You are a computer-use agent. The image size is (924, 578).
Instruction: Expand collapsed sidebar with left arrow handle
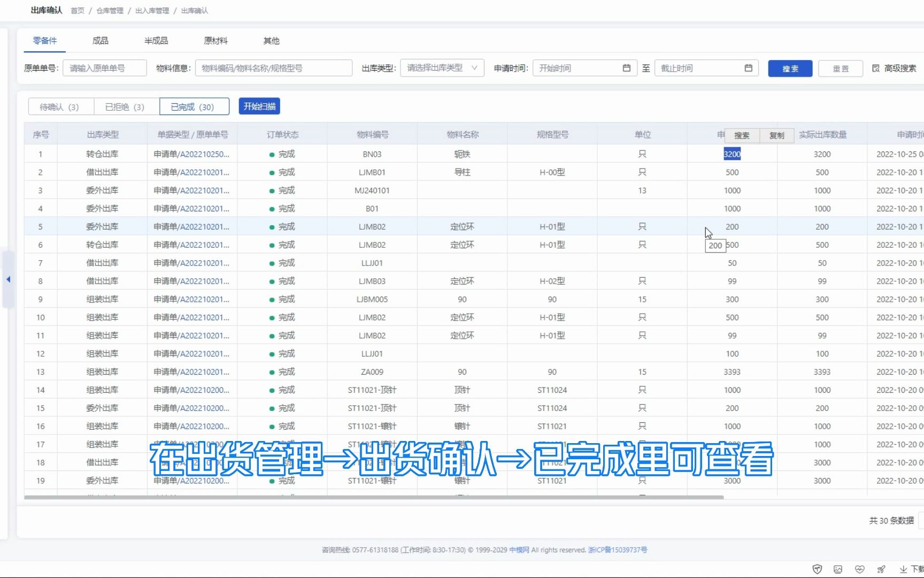pyautogui.click(x=8, y=279)
